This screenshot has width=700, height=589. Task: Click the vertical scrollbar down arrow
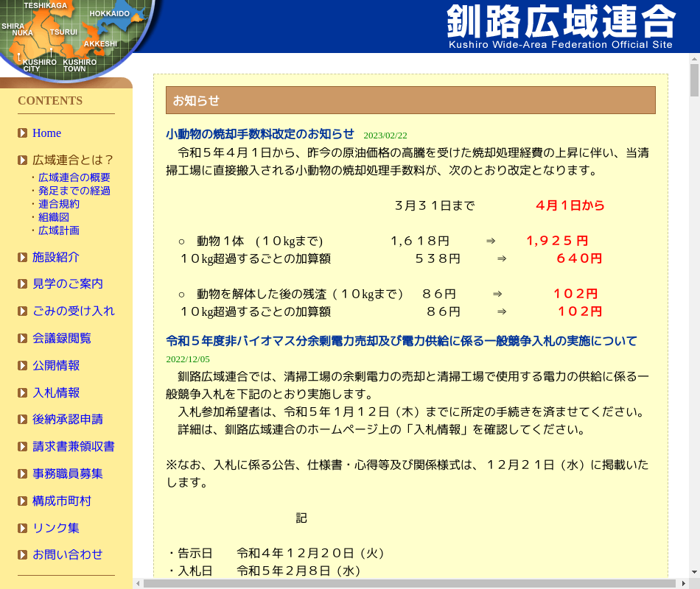(694, 571)
